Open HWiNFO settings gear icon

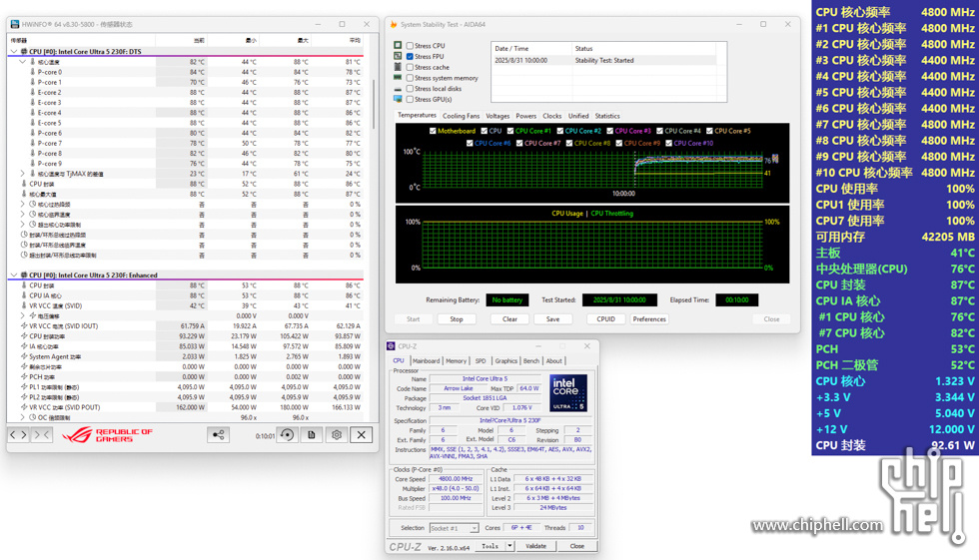click(x=337, y=434)
